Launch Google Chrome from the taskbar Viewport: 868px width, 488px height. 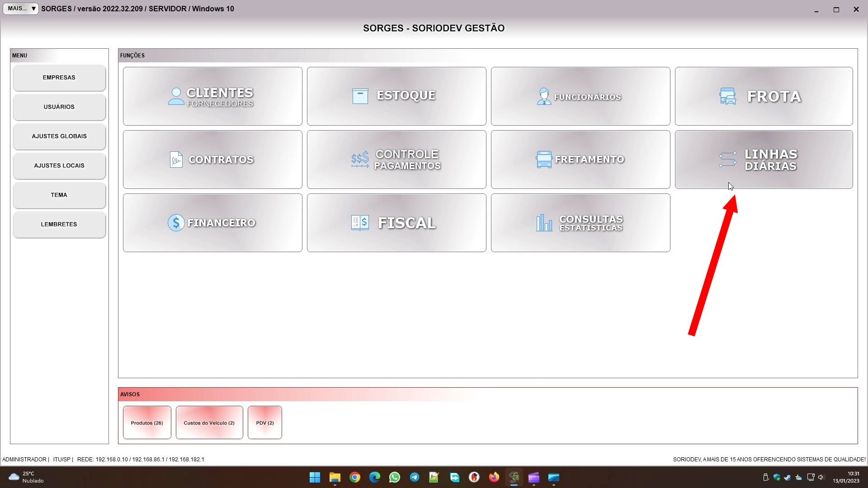(355, 477)
